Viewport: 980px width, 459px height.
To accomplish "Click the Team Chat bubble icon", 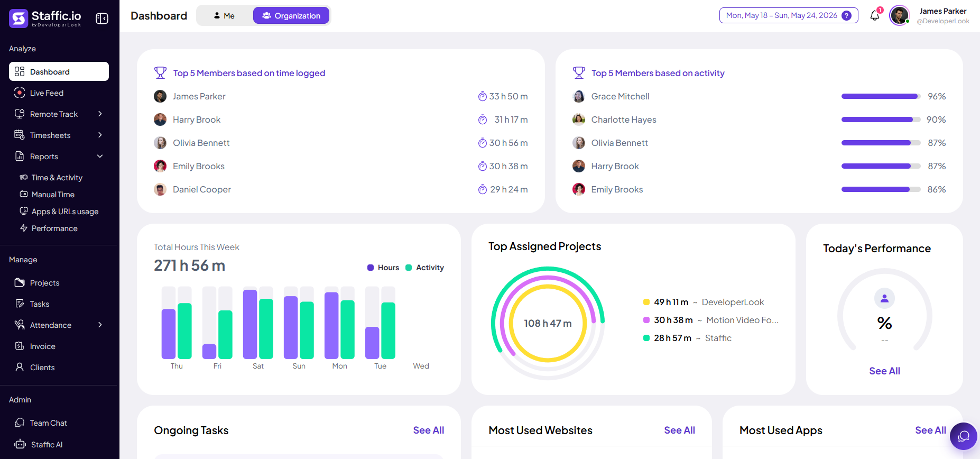I will coord(20,423).
